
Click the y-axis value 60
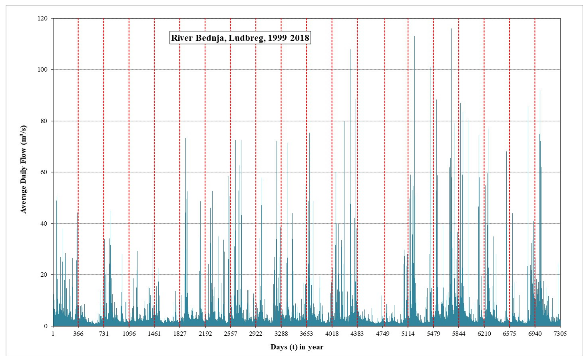pos(44,172)
